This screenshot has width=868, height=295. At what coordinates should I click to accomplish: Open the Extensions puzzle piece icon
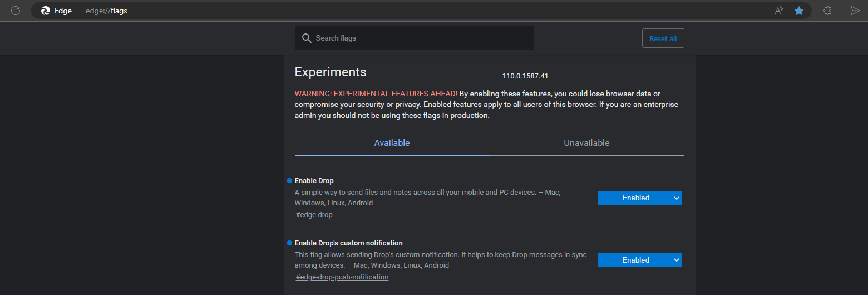click(x=827, y=11)
